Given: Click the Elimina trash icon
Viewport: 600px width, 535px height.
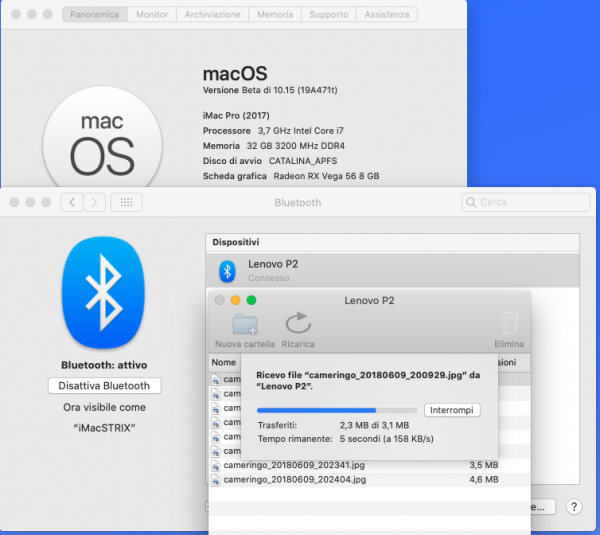Looking at the screenshot, I should (509, 324).
